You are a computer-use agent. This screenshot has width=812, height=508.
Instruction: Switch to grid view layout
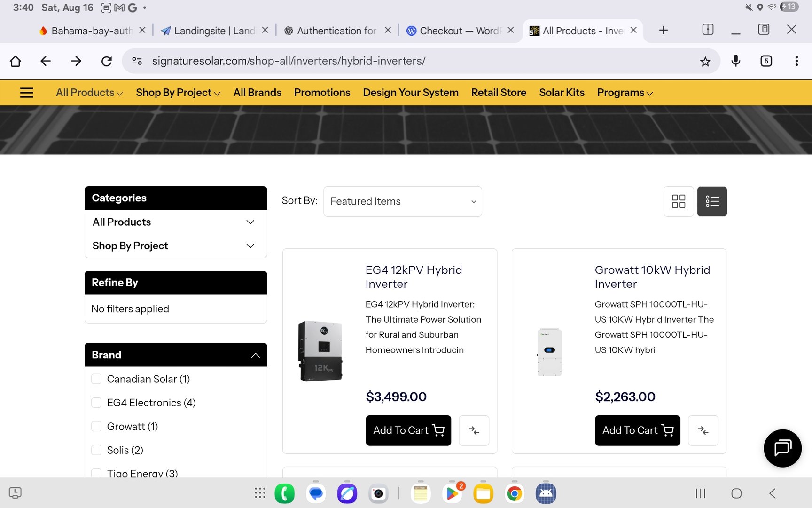pyautogui.click(x=679, y=201)
